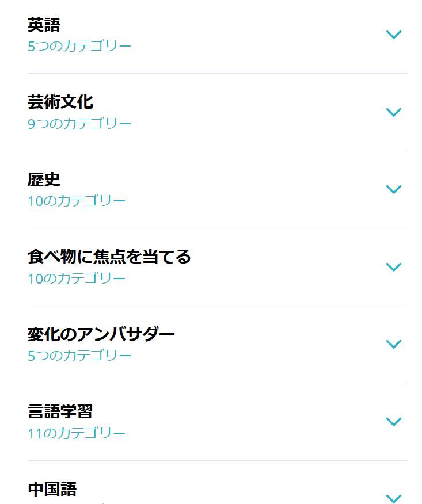Expand the 英語 section chevron
This screenshot has width=422, height=504.
point(393,35)
